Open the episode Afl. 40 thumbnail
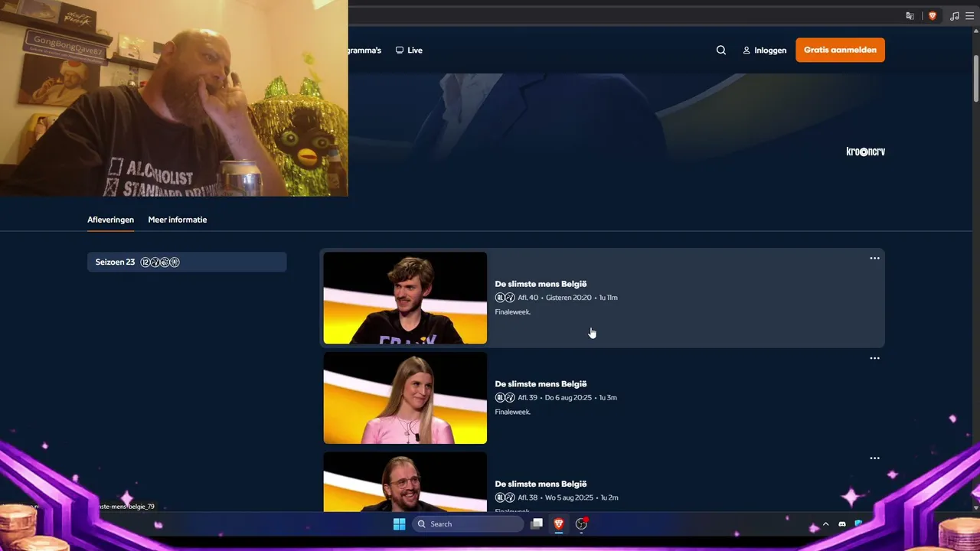This screenshot has width=980, height=551. pyautogui.click(x=405, y=298)
